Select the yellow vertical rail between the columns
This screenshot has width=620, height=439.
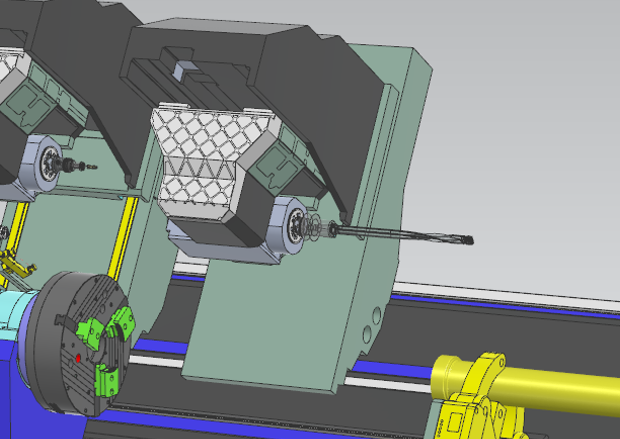[123, 237]
